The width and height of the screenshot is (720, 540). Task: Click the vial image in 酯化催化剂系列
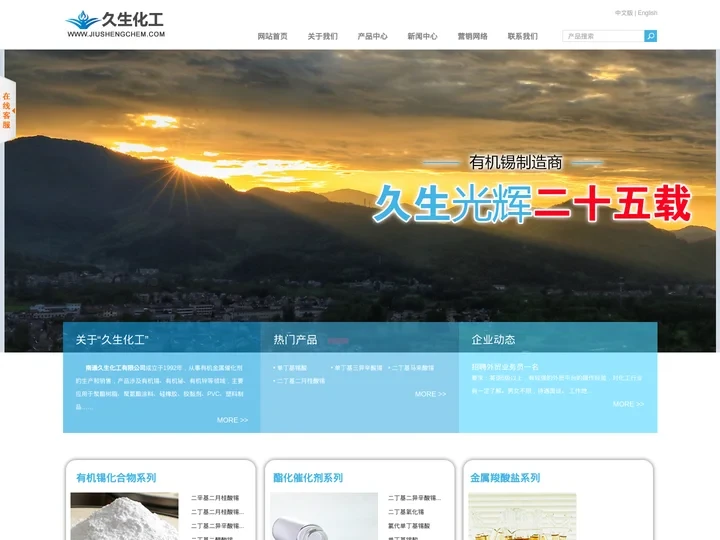click(324, 516)
